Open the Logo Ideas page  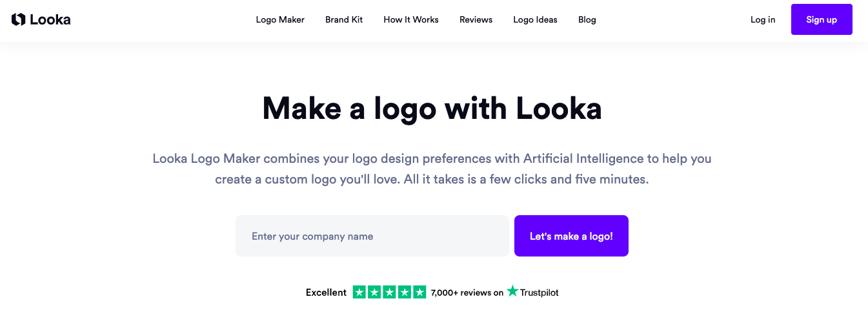[x=535, y=19]
